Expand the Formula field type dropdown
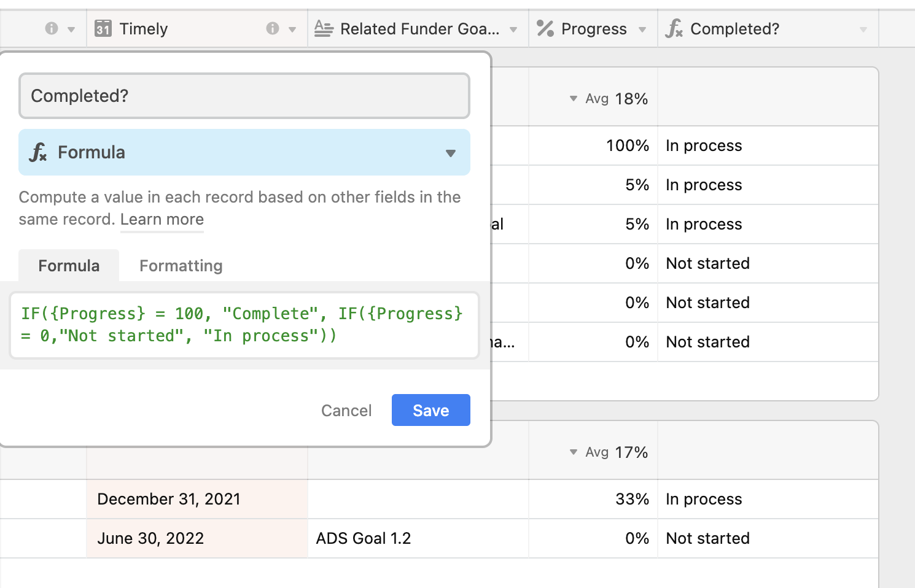 [451, 153]
